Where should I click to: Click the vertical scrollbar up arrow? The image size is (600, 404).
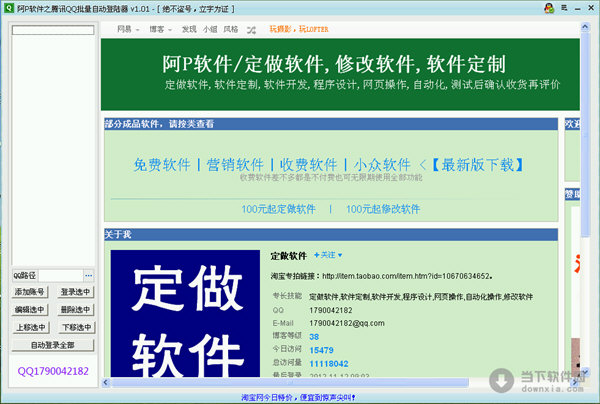pyautogui.click(x=585, y=27)
